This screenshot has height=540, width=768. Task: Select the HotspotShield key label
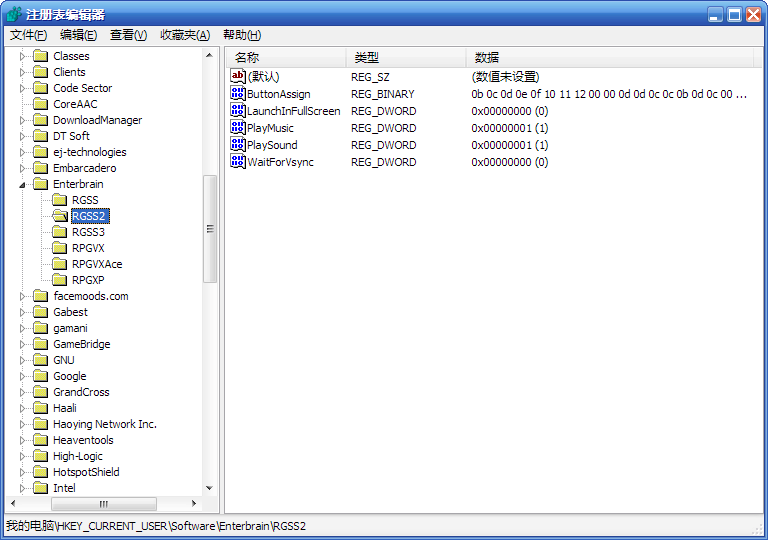(86, 472)
